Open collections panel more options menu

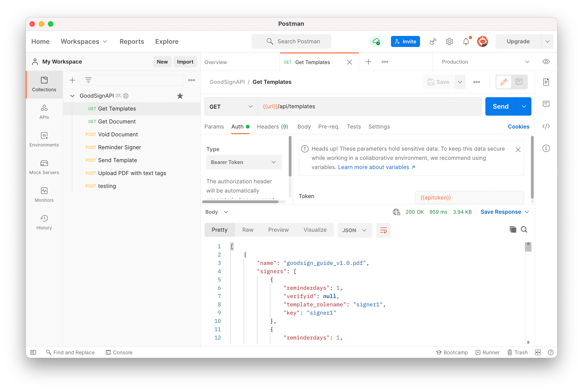(191, 80)
